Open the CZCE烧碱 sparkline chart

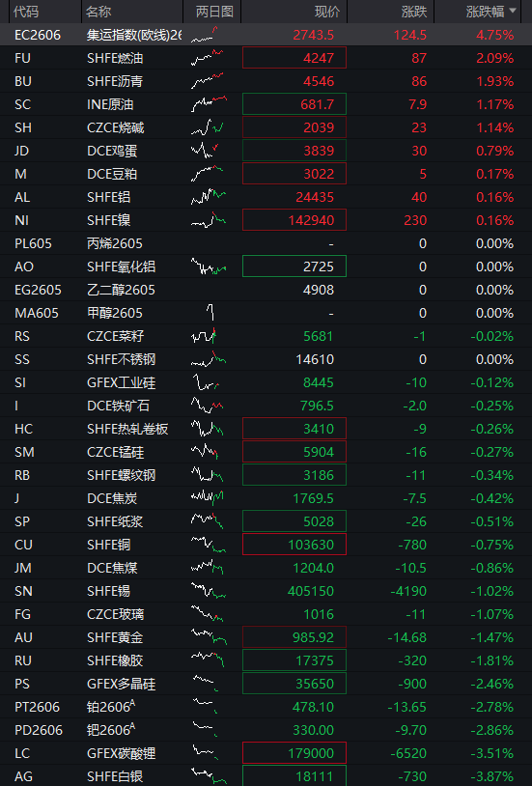208,127
